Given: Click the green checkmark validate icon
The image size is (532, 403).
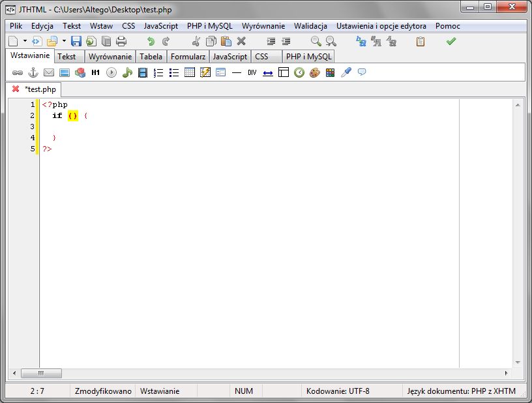Looking at the screenshot, I should [x=451, y=41].
